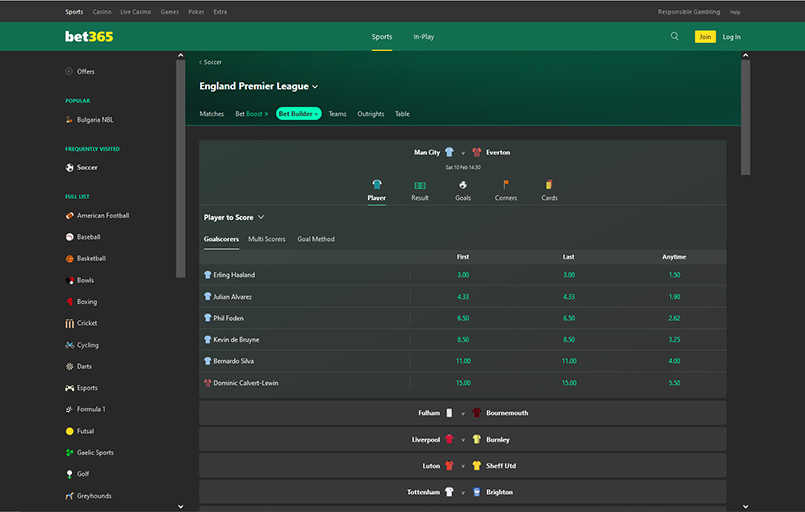Click the bet365 logo

click(x=89, y=36)
